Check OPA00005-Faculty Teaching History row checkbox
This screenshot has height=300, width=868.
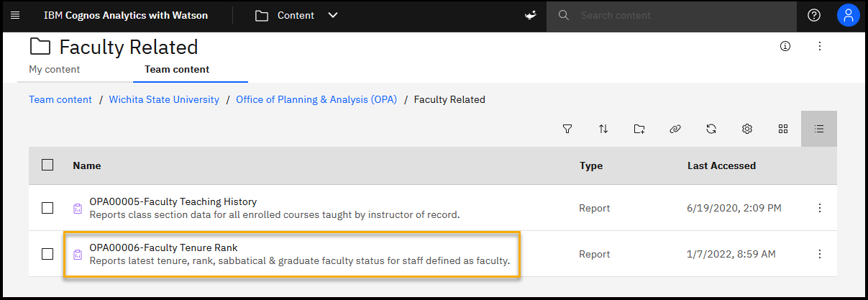click(47, 208)
